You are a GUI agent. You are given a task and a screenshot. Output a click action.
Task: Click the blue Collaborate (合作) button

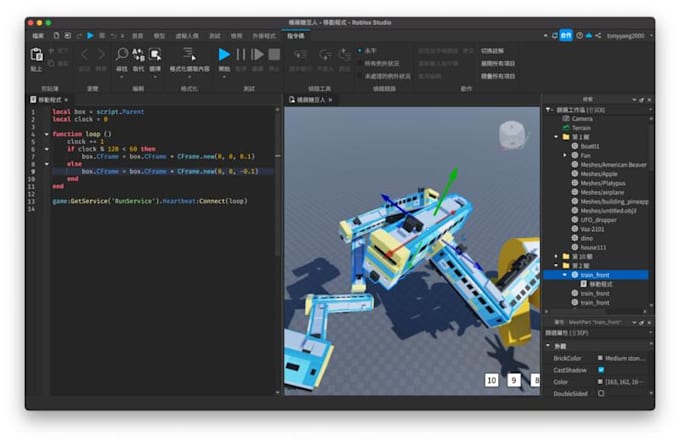pyautogui.click(x=566, y=36)
